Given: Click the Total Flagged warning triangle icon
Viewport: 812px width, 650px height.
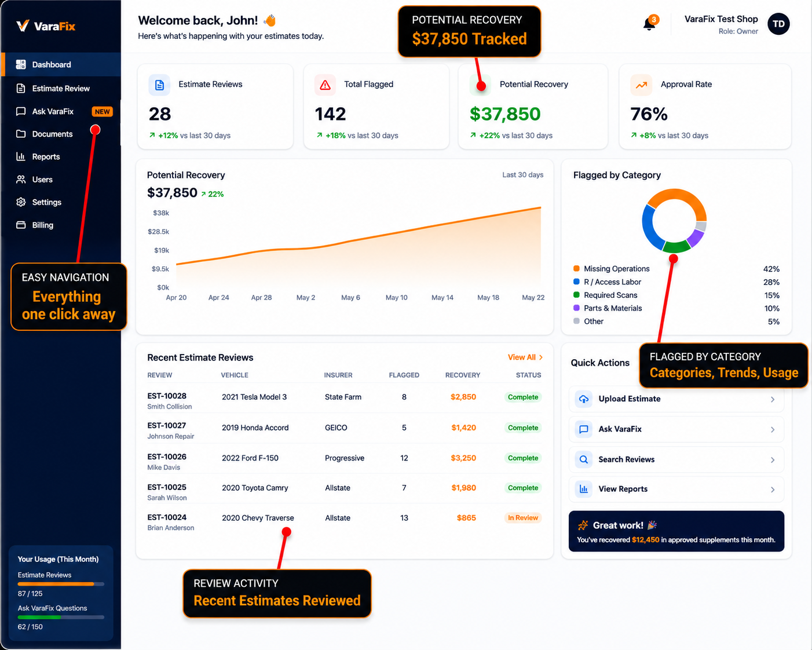Looking at the screenshot, I should 325,85.
